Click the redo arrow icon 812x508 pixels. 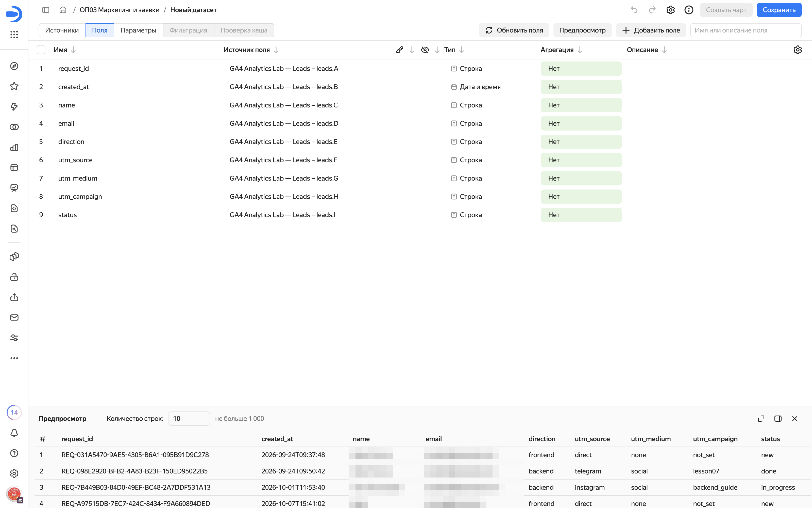pyautogui.click(x=652, y=10)
